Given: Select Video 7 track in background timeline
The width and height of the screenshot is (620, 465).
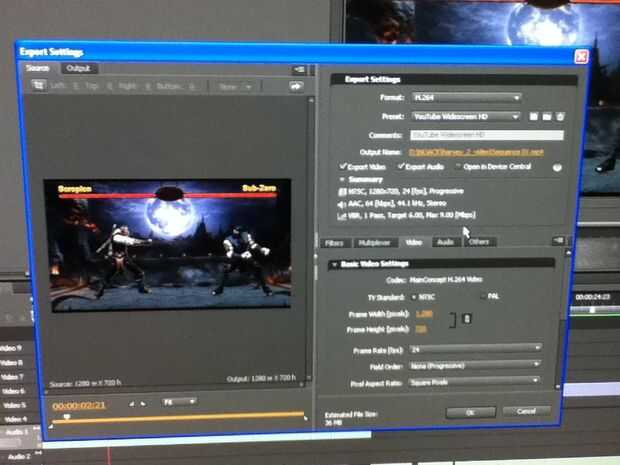Looking at the screenshot, I should pyautogui.click(x=12, y=377).
